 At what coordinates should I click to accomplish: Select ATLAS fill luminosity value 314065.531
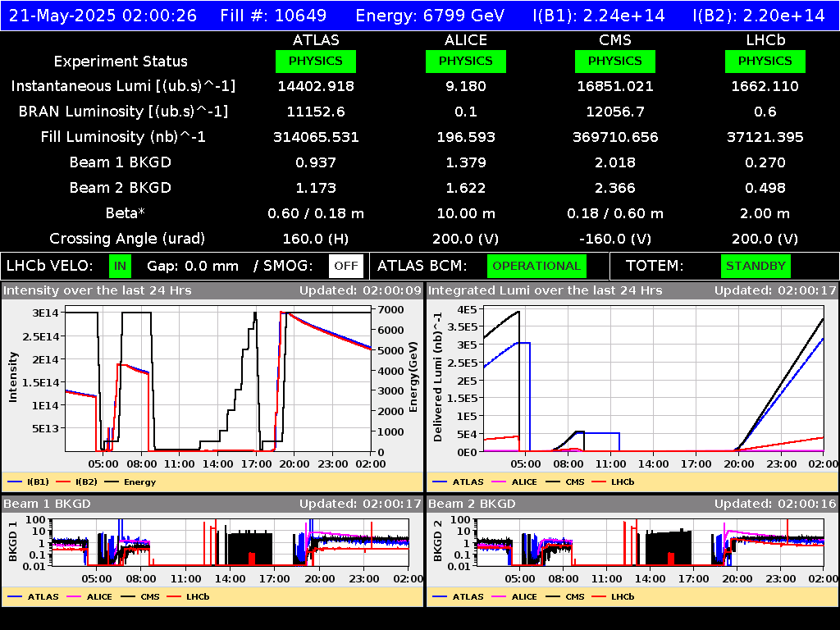click(x=316, y=137)
